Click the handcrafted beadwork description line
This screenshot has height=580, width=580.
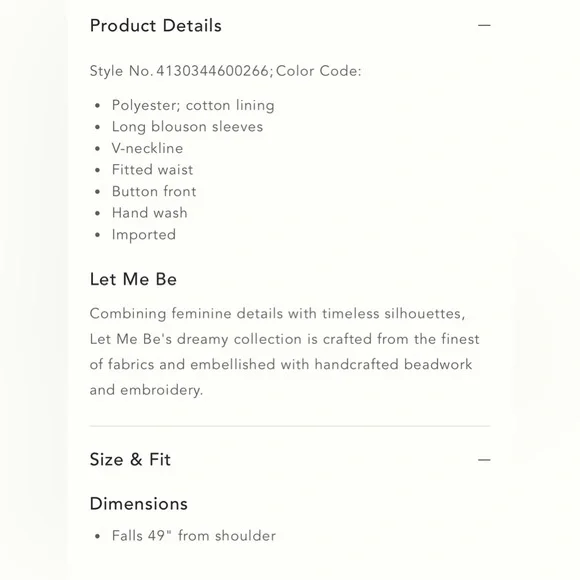(x=281, y=364)
